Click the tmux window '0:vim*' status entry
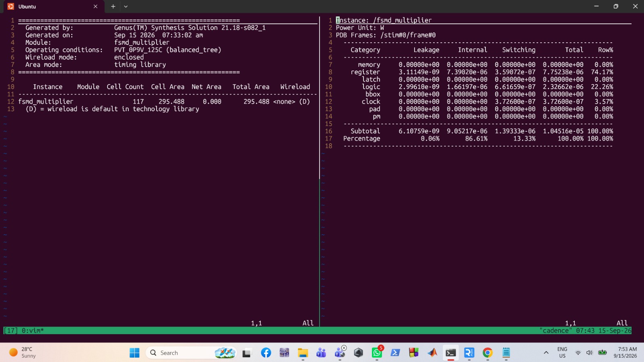 33,331
